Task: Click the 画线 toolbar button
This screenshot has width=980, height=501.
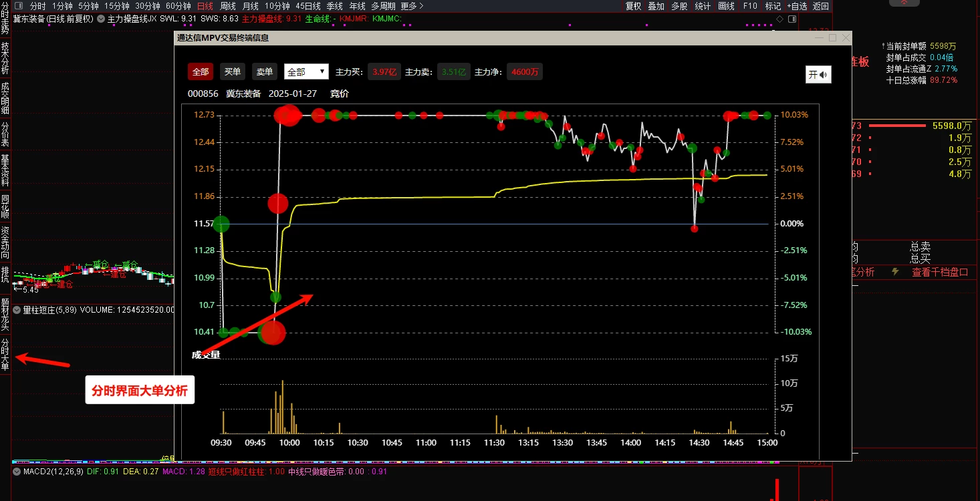Action: pyautogui.click(x=726, y=6)
